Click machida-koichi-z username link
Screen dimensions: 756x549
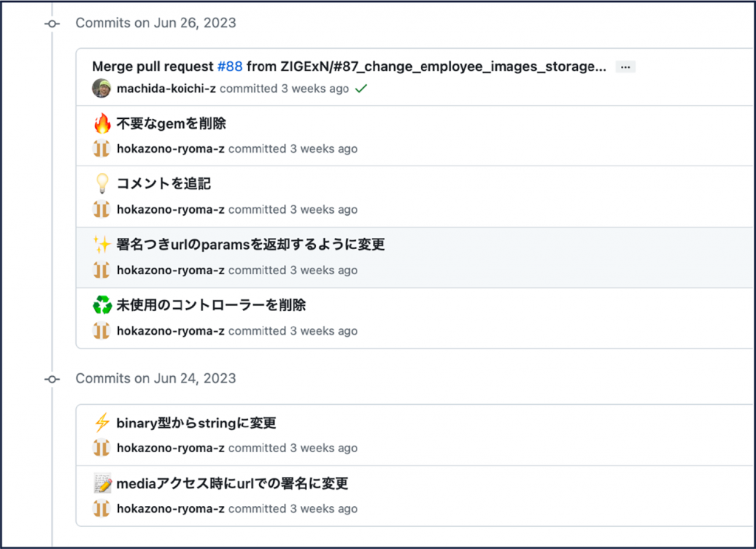pos(166,89)
